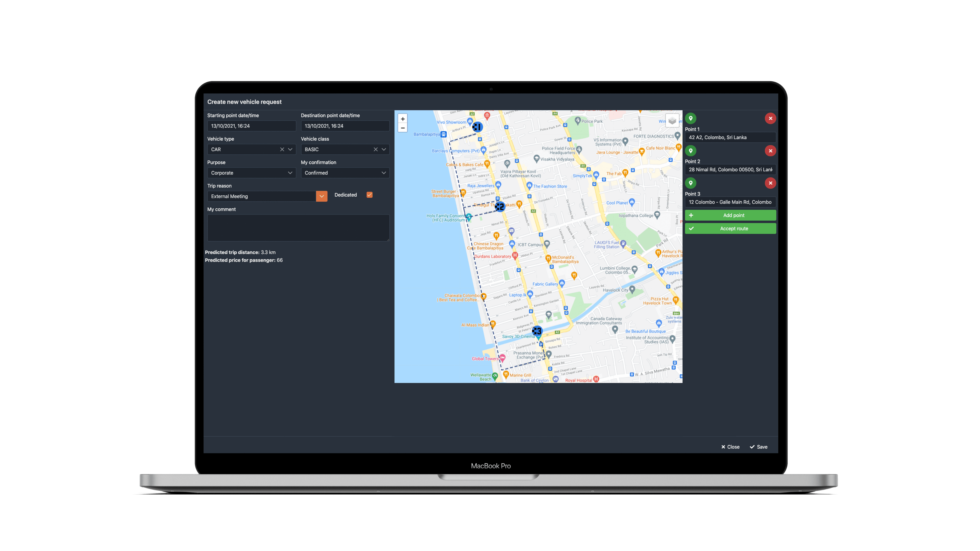Uncheck the Dedicated checkbox
The width and height of the screenshot is (980, 551).
369,195
